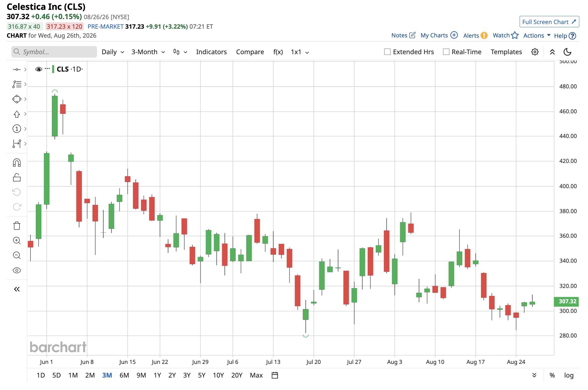The image size is (588, 390).
Task: Select the Max time range
Action: coord(256,376)
